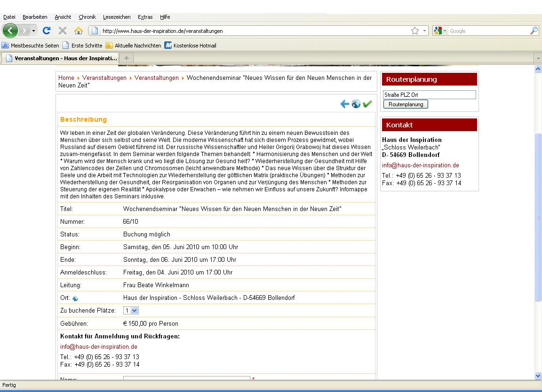The width and height of the screenshot is (542, 392).
Task: Open the Extras menu
Action: click(145, 17)
